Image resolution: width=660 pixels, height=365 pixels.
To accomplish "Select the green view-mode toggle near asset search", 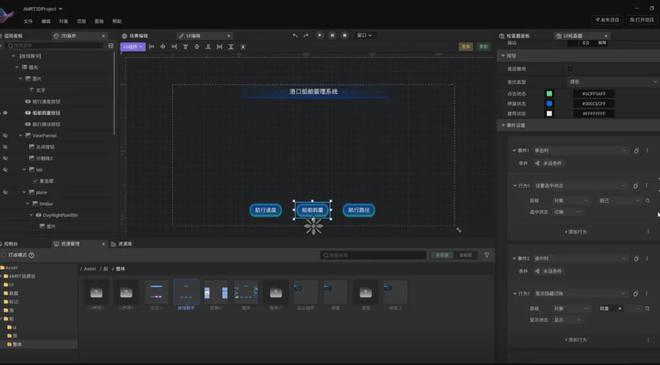I will pyautogui.click(x=442, y=255).
